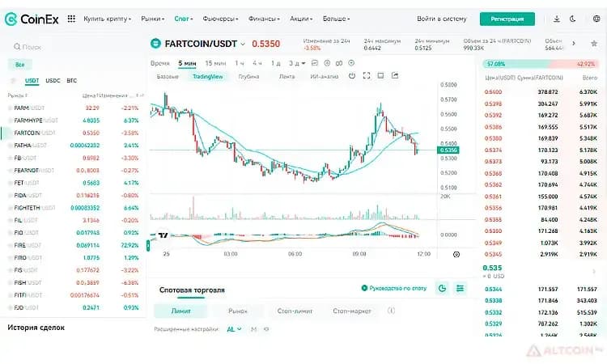The image size is (607, 364).
Task: Click the info icon next to Стоп-маркет
Action: point(392,311)
